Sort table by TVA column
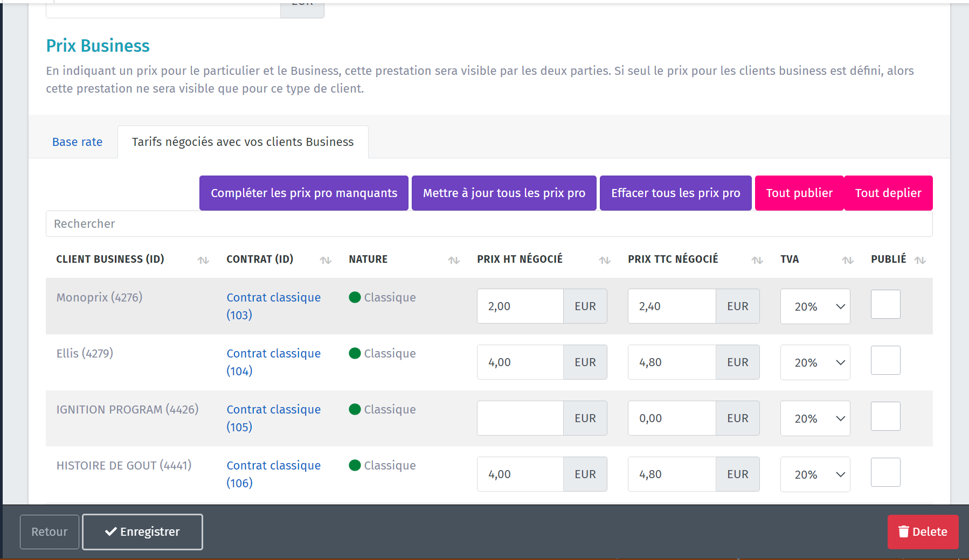The image size is (969, 560). click(848, 260)
